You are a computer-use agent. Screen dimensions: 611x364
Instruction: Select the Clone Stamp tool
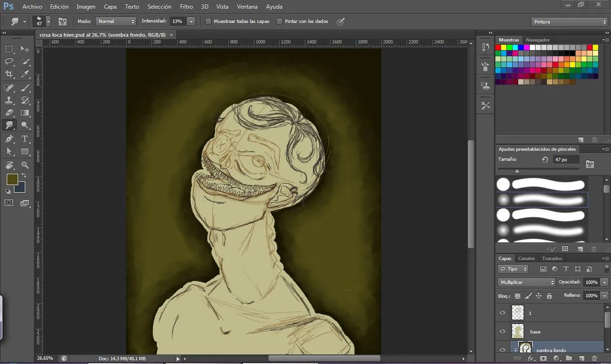pyautogui.click(x=9, y=100)
